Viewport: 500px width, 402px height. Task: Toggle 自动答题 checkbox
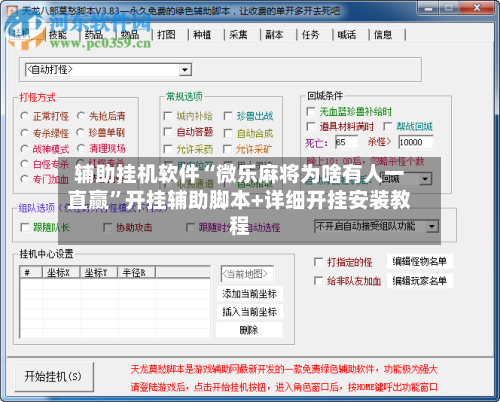tap(168, 132)
